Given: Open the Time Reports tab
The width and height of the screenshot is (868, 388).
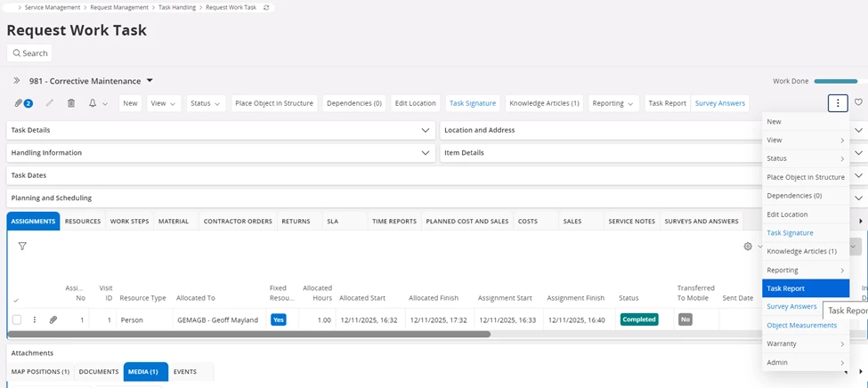Looking at the screenshot, I should pyautogui.click(x=394, y=222).
